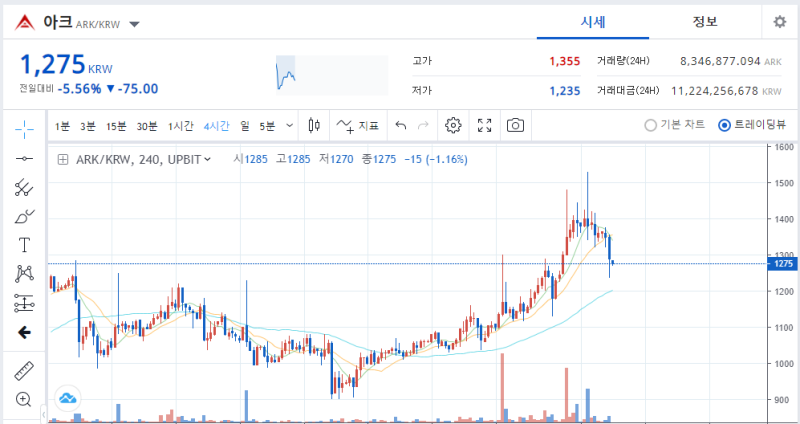
Task: Undo the last chart action
Action: (x=401, y=126)
